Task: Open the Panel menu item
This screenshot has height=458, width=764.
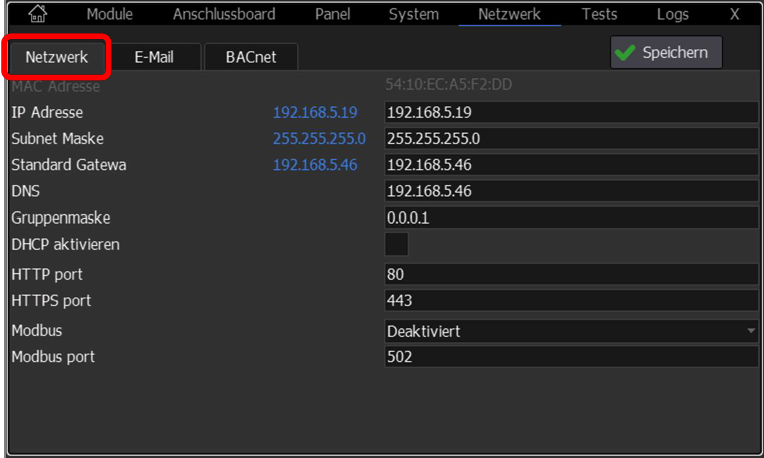Action: (332, 14)
